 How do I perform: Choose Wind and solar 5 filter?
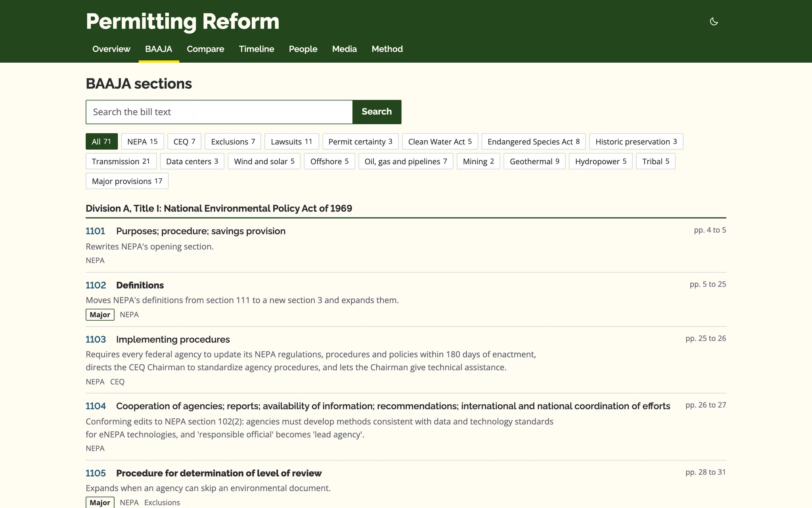[264, 162]
